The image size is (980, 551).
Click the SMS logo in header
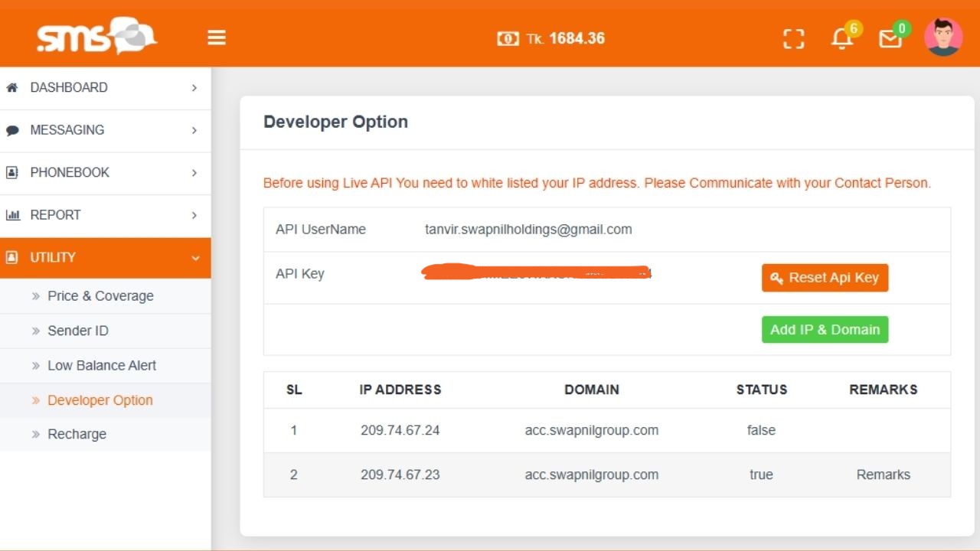point(96,36)
